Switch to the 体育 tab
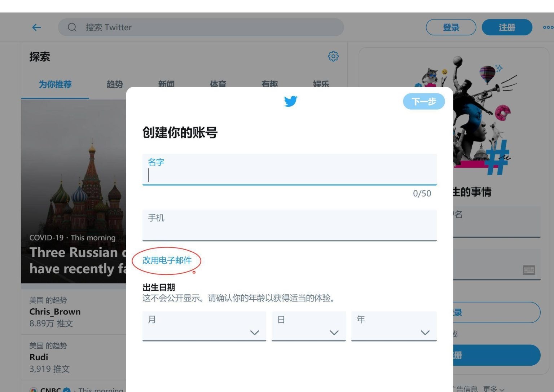The width and height of the screenshot is (554, 392). (218, 85)
